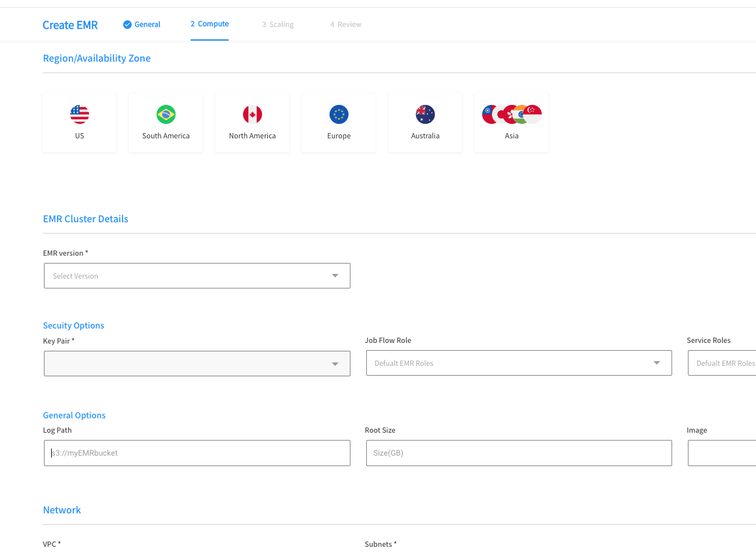756x554 pixels.
Task: Click the Log Path input field
Action: 197,453
